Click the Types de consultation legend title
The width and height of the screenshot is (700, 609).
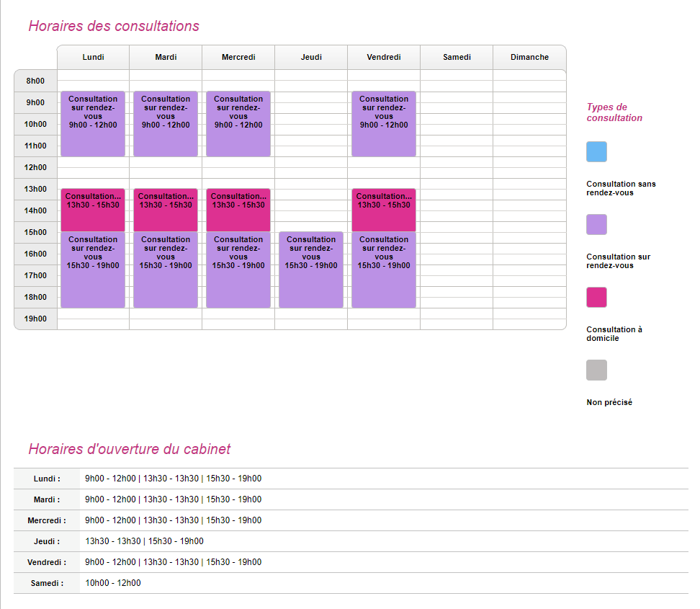[x=614, y=112]
